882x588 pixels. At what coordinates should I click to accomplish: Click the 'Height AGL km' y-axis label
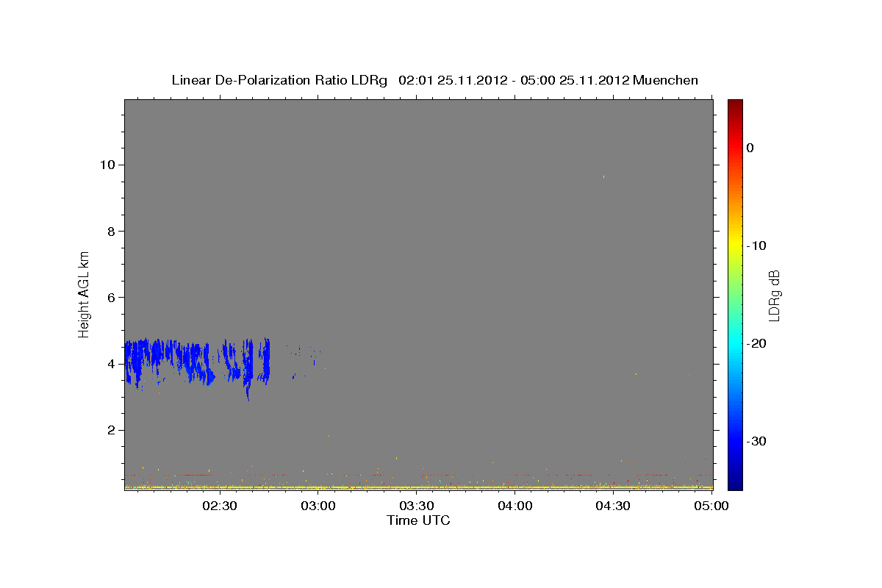pyautogui.click(x=85, y=293)
